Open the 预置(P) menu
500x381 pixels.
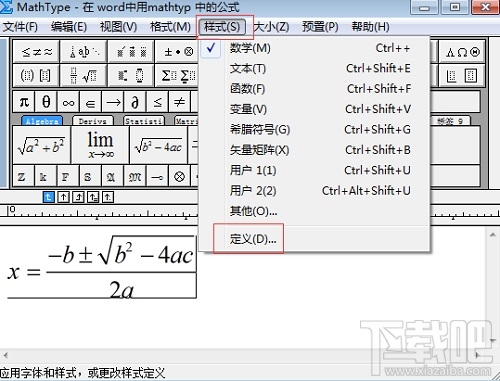click(x=320, y=27)
